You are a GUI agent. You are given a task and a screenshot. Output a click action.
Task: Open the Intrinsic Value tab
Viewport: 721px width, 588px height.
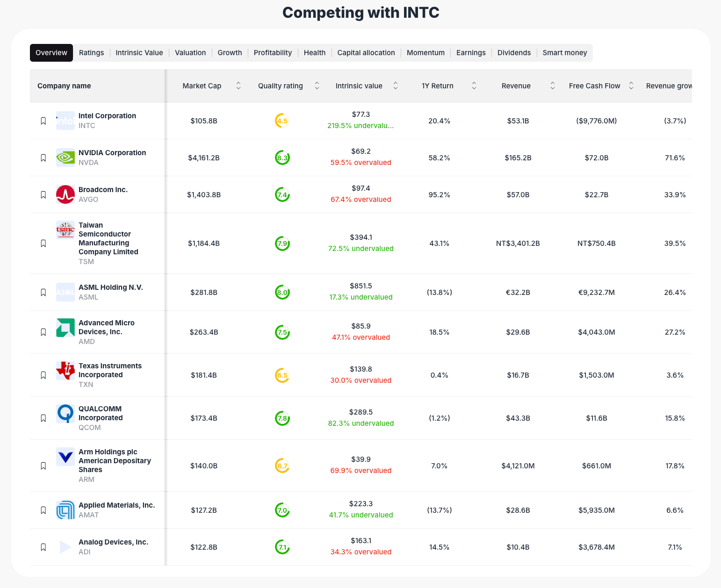(139, 53)
